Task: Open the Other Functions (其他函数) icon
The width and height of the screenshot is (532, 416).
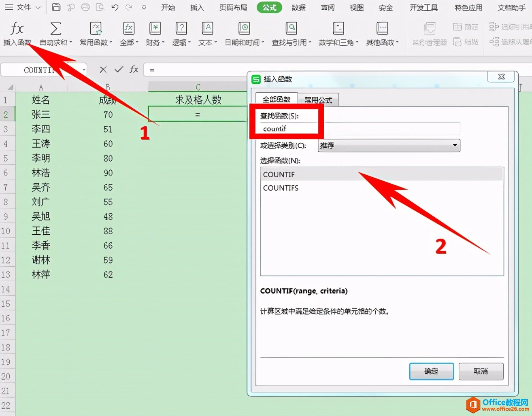Action: pyautogui.click(x=382, y=28)
